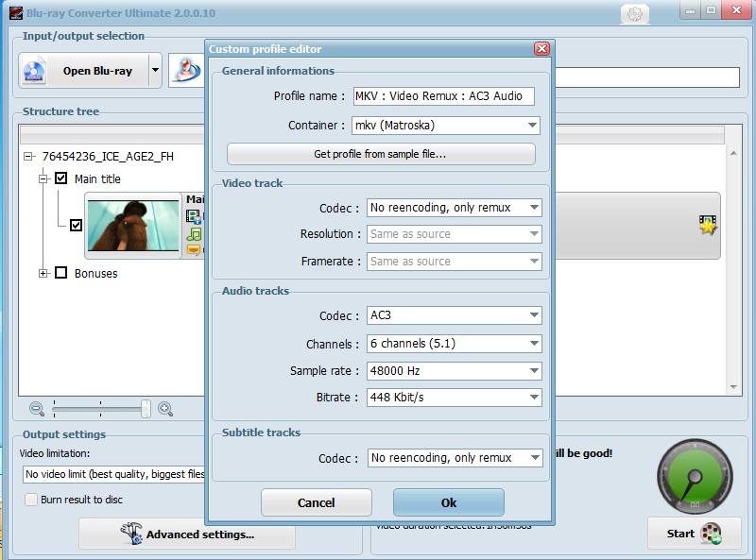The image size is (756, 560).
Task: Click the output path input field
Action: click(x=647, y=77)
